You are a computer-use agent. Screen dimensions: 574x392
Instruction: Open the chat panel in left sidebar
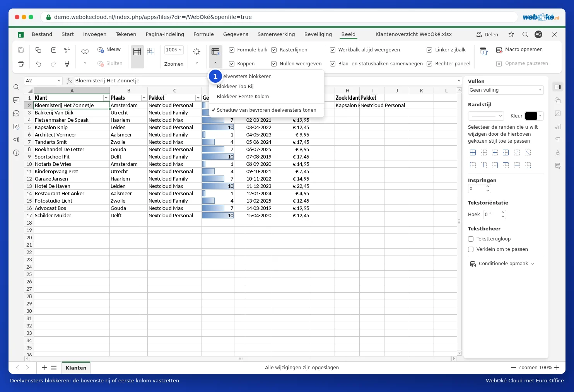(16, 113)
